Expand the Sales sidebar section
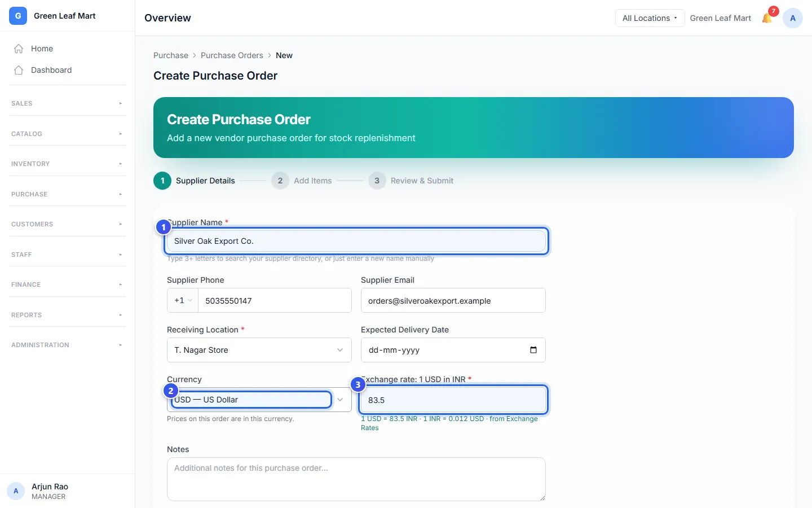 pos(68,103)
